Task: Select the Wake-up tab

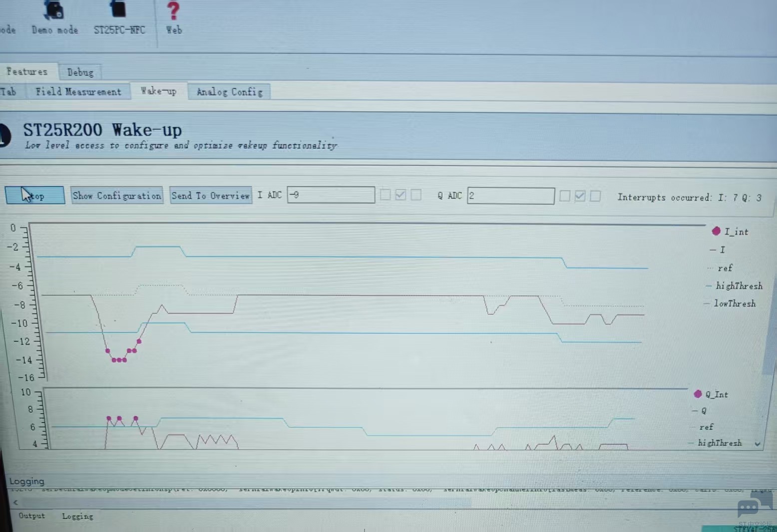Action: coord(158,91)
